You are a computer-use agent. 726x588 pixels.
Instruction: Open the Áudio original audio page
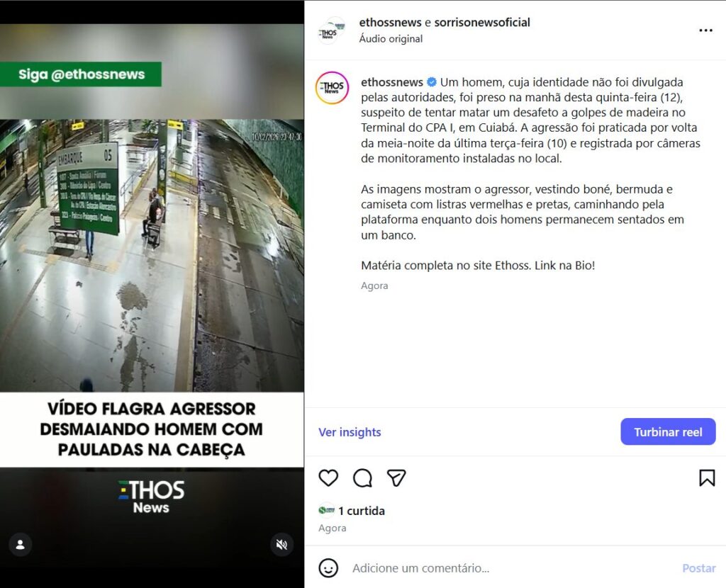(x=391, y=39)
